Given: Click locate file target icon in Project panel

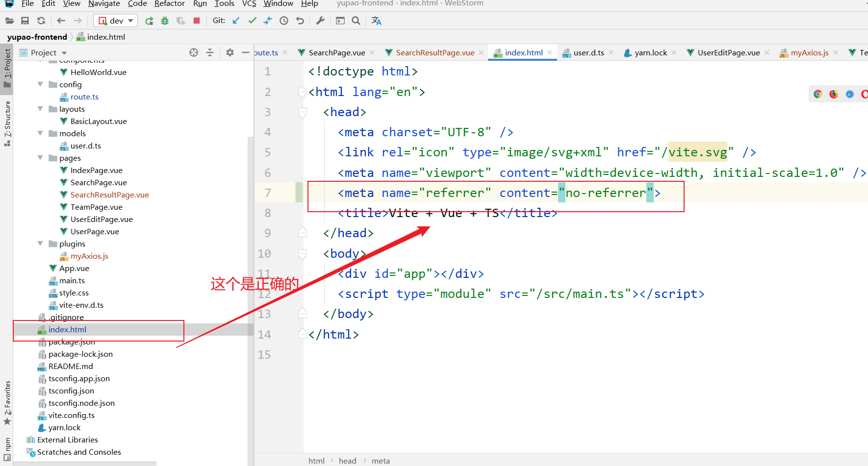Looking at the screenshot, I should 194,52.
